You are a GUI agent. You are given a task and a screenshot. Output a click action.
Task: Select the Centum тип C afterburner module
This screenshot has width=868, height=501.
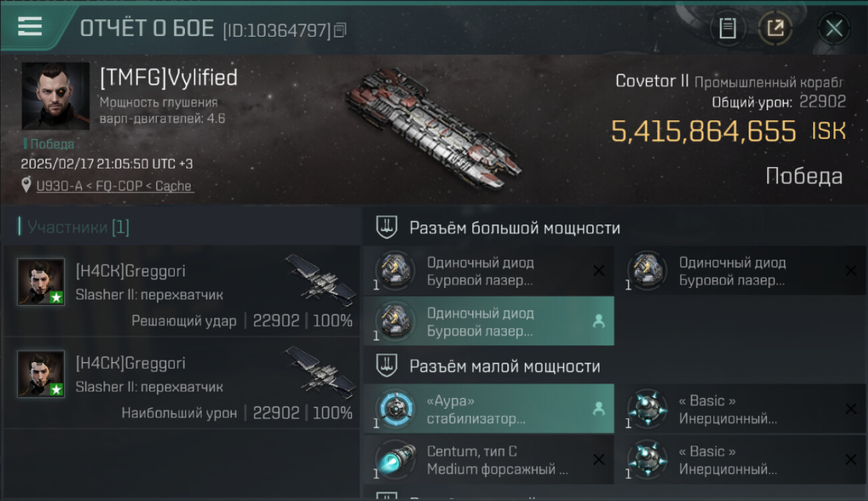coord(489,460)
